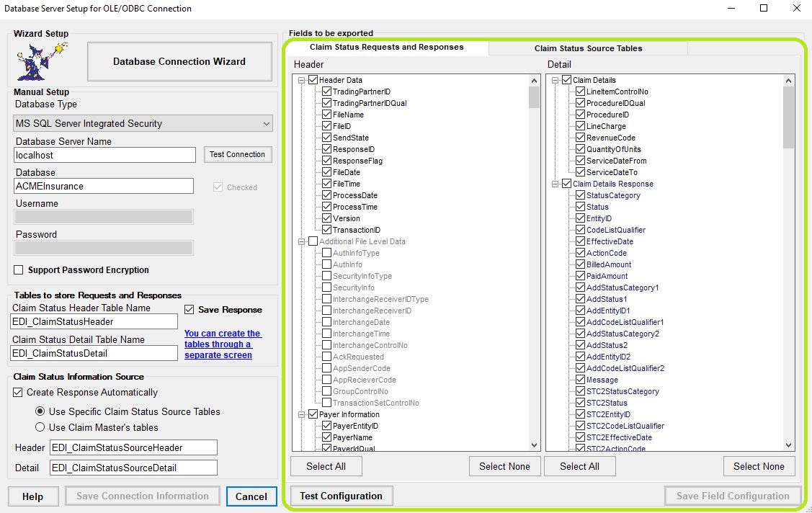Check the AuthInfoType field
812x513 pixels.
click(x=327, y=253)
